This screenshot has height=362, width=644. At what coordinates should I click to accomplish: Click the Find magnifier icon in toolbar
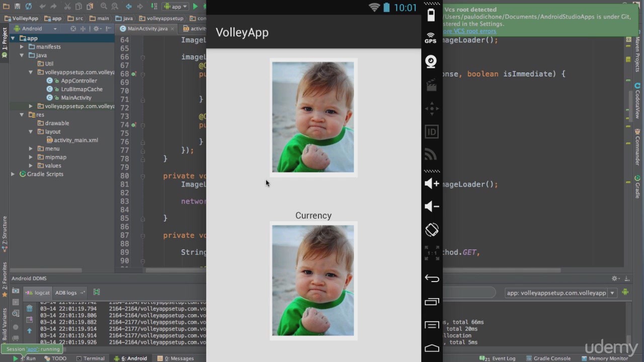(x=104, y=7)
